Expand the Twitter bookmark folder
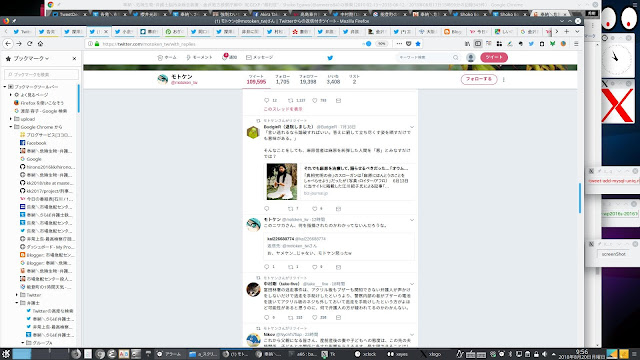Viewport: 640px width, 360px height. (17, 295)
